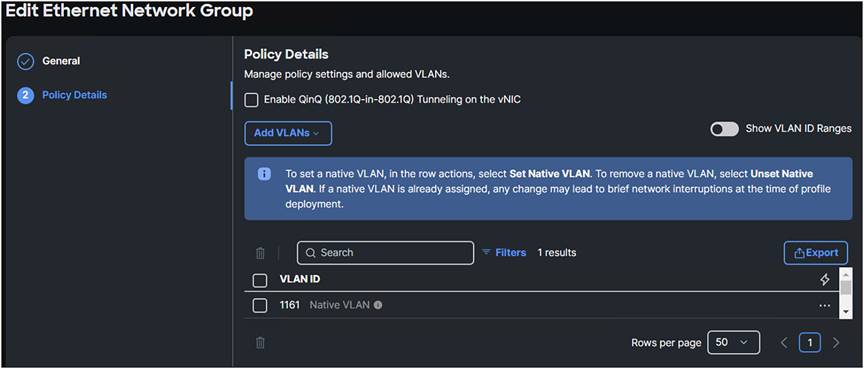Click the General step checkmark icon
This screenshot has width=864, height=369.
25,61
